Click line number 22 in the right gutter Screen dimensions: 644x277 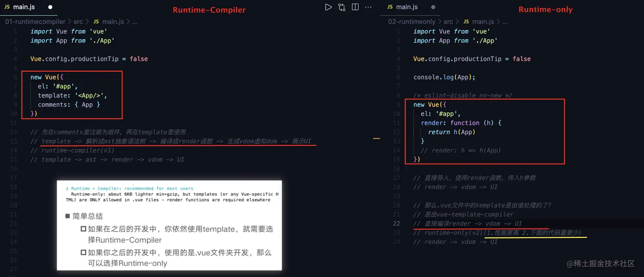pyautogui.click(x=397, y=223)
